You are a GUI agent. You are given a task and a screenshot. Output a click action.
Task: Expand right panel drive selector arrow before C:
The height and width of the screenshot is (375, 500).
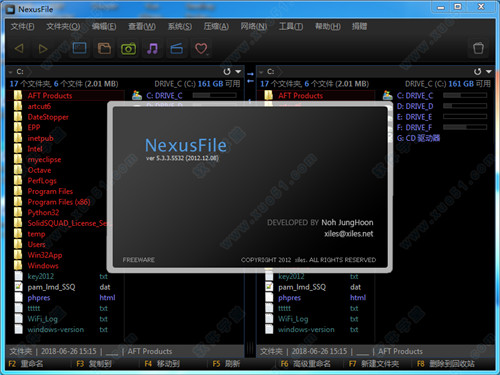(x=261, y=72)
